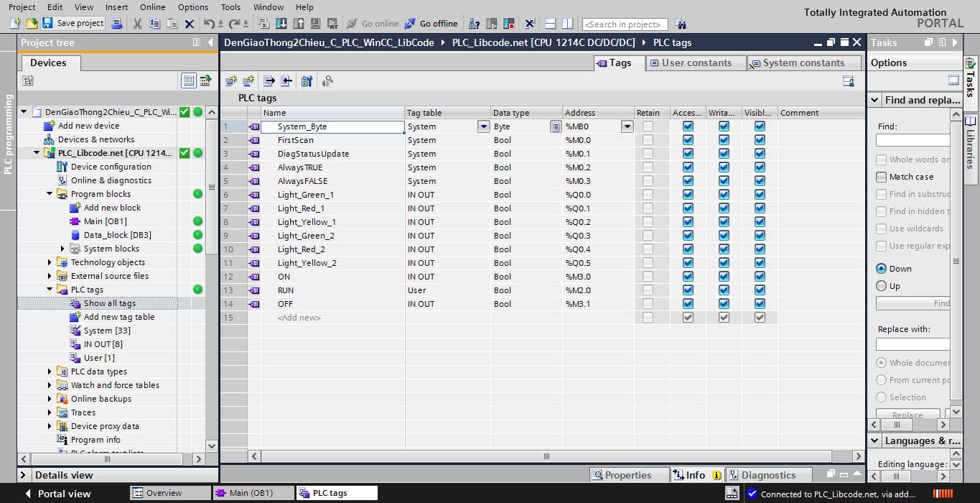Click the Cross-references icon in main toolbar

click(529, 24)
